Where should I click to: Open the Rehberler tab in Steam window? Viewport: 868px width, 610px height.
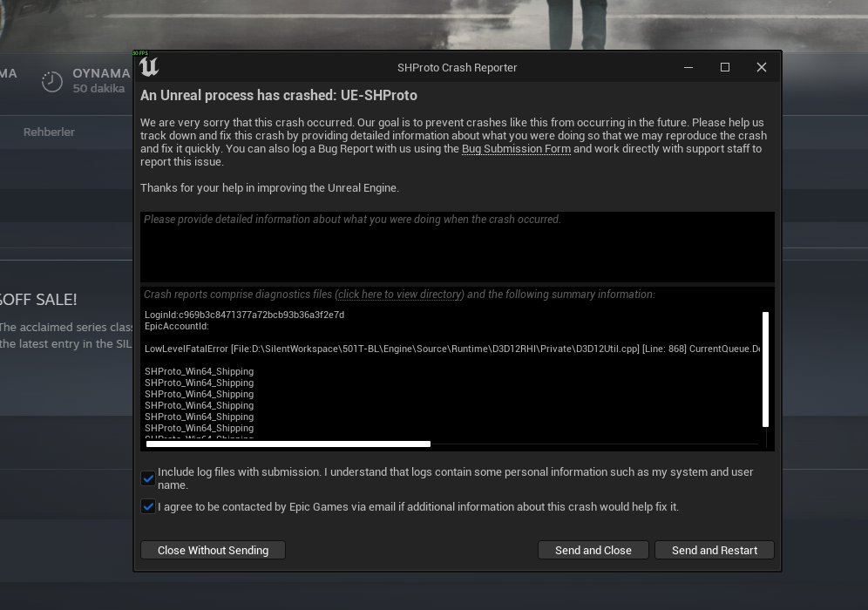click(x=49, y=132)
